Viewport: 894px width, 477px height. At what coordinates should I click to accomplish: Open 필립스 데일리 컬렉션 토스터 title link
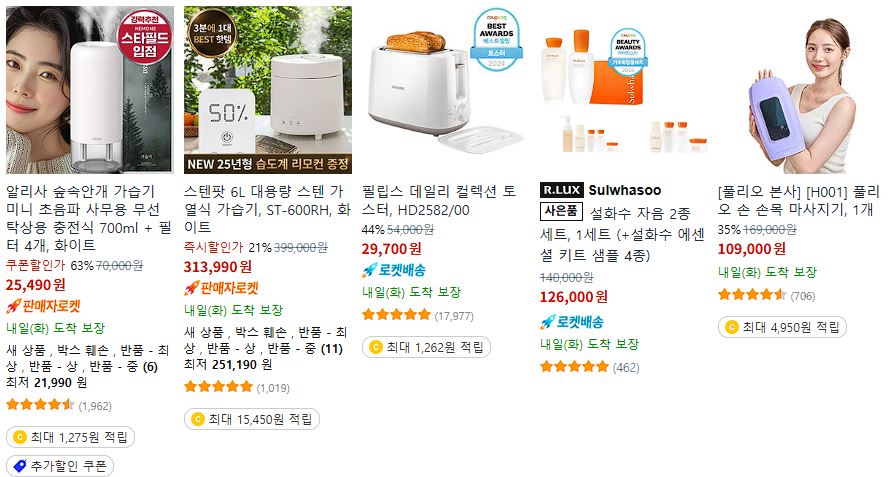(439, 201)
